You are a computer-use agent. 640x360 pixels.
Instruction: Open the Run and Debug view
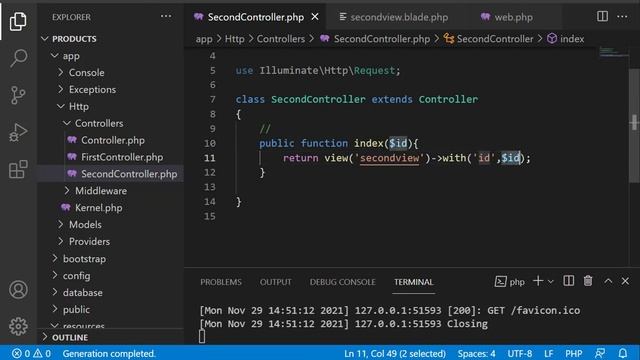pos(18,132)
